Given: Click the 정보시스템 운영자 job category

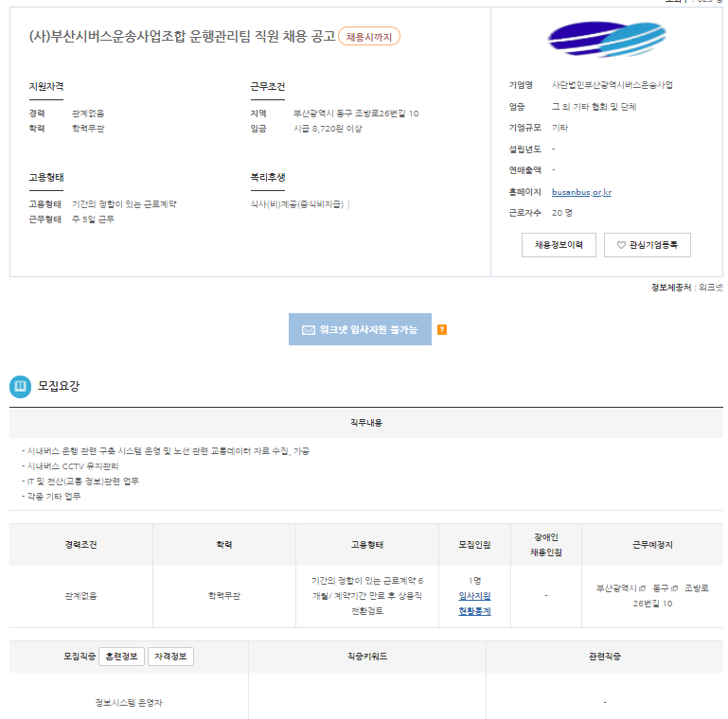Looking at the screenshot, I should 129,702.
